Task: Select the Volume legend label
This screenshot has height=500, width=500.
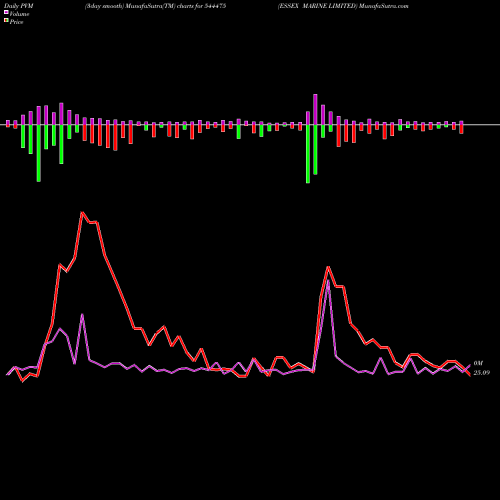Action: coord(19,14)
